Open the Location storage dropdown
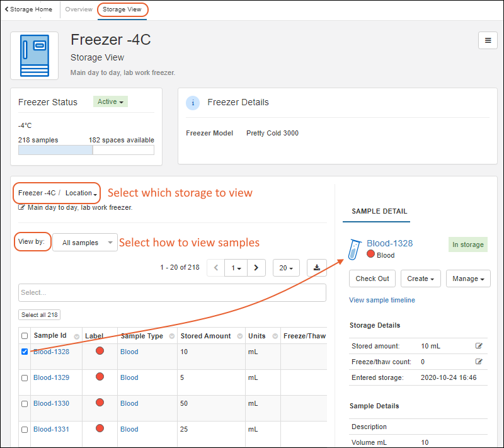The height and width of the screenshot is (448, 504). pos(81,193)
